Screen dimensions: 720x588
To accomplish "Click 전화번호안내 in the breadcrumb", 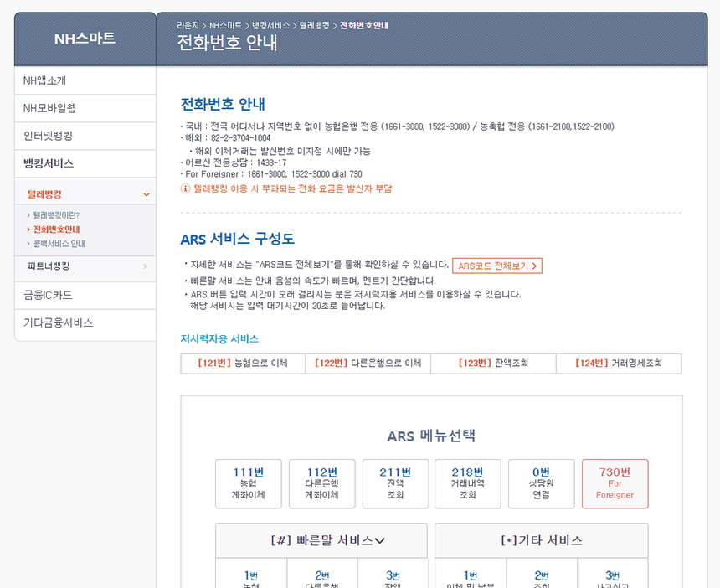I will tap(364, 26).
